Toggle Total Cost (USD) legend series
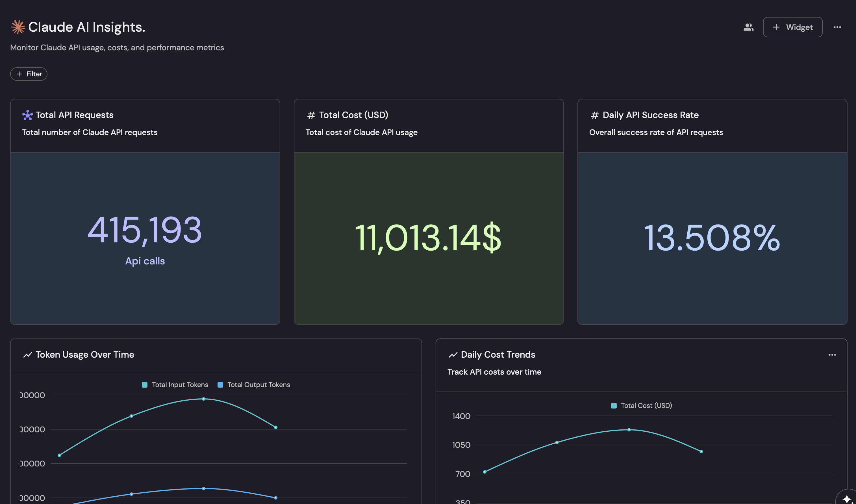The image size is (856, 504). point(646,405)
